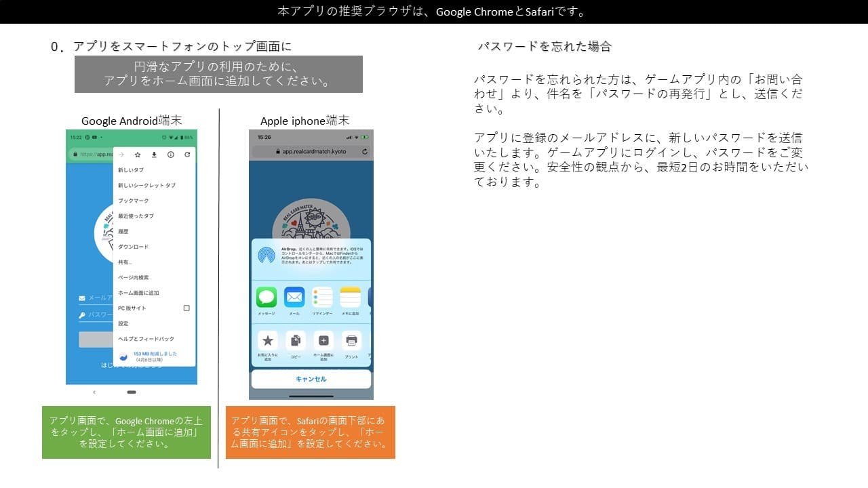Click the 153 MB 削減しました text

(x=155, y=354)
